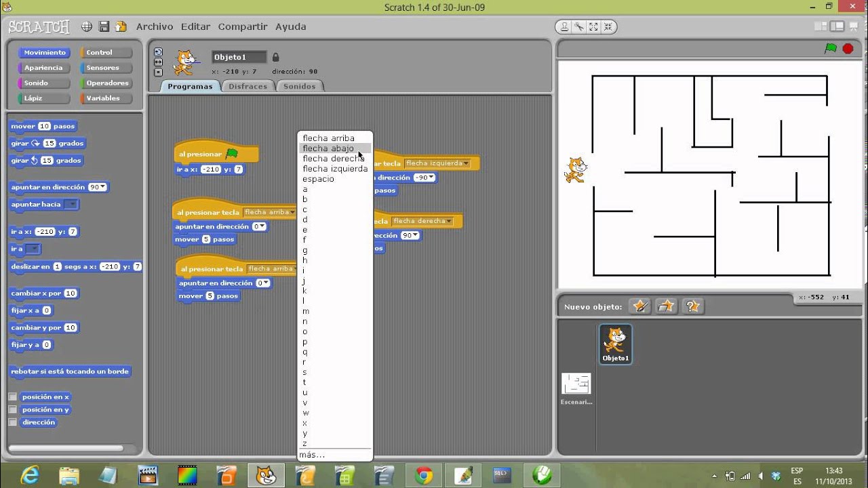Viewport: 868px width, 488px height.
Task: Toggle the posición en x checkbox
Action: (12, 397)
